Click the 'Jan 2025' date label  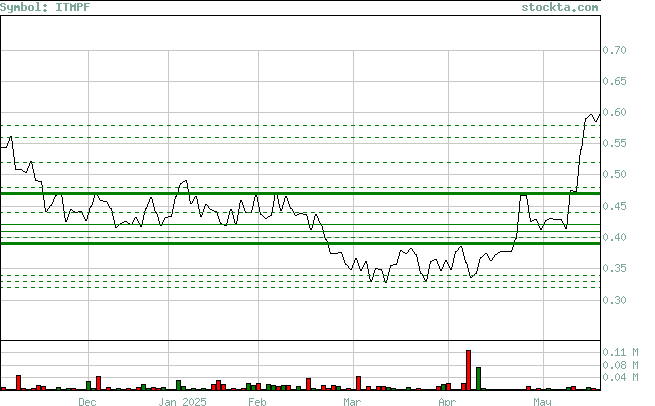point(183,402)
